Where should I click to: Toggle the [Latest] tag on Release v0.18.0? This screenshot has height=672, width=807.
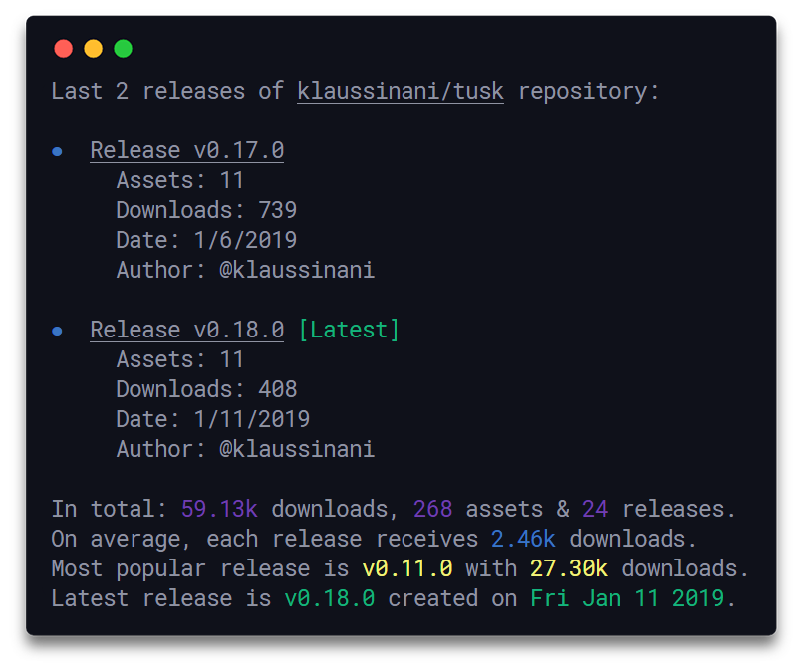(x=351, y=330)
